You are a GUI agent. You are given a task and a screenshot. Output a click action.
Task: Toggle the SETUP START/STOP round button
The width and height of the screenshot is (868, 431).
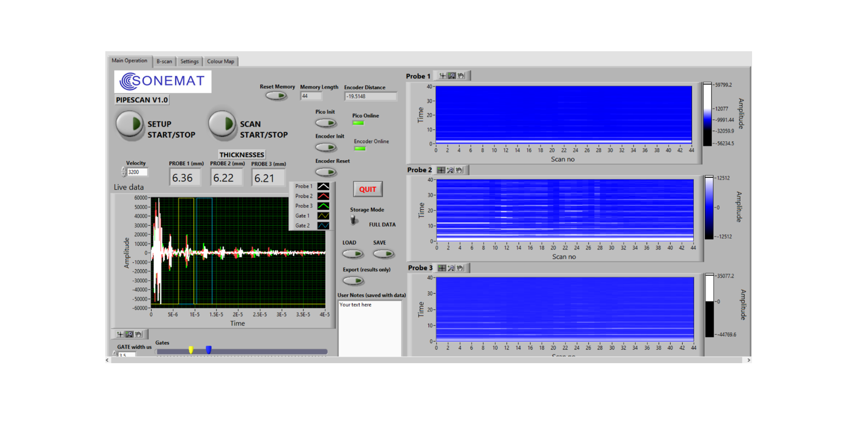click(130, 124)
